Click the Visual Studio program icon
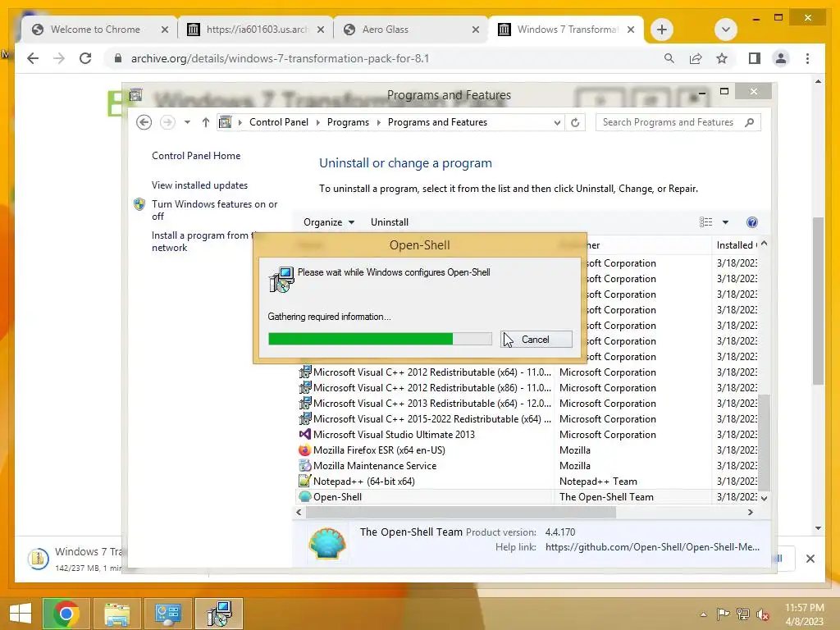The height and width of the screenshot is (630, 840). (x=305, y=435)
